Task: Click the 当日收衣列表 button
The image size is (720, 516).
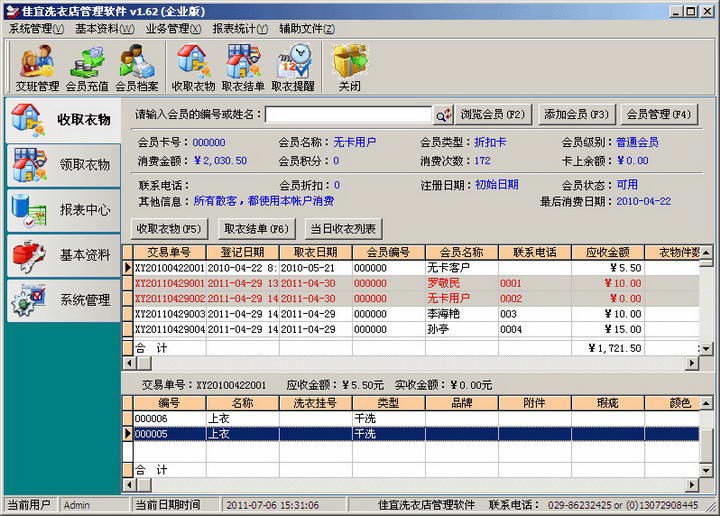Action: coord(343,229)
